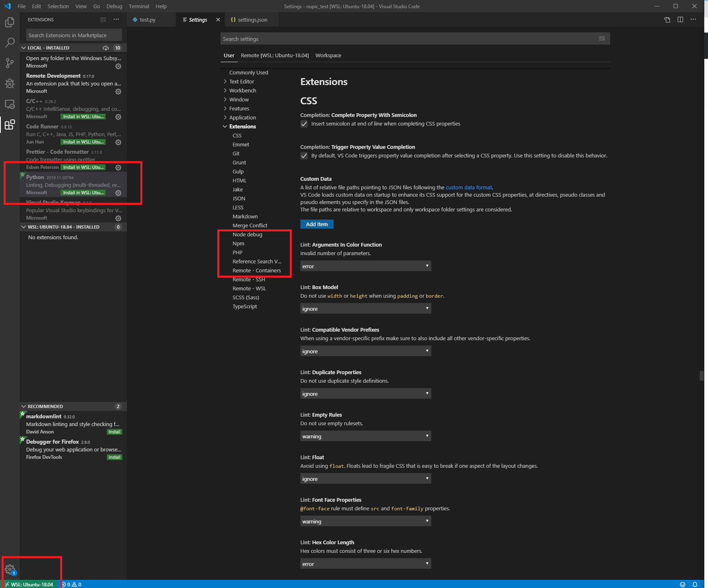Toggle Trigger Property Value Completion checkbox

[x=304, y=156]
